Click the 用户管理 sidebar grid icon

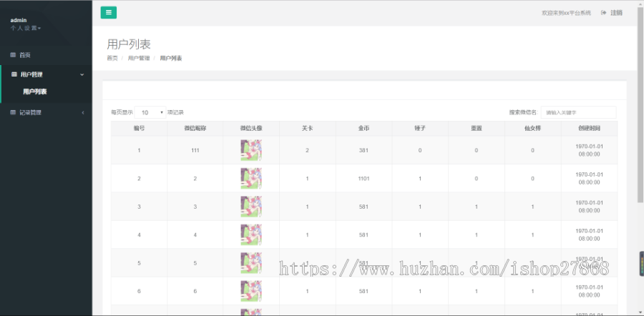tap(14, 74)
